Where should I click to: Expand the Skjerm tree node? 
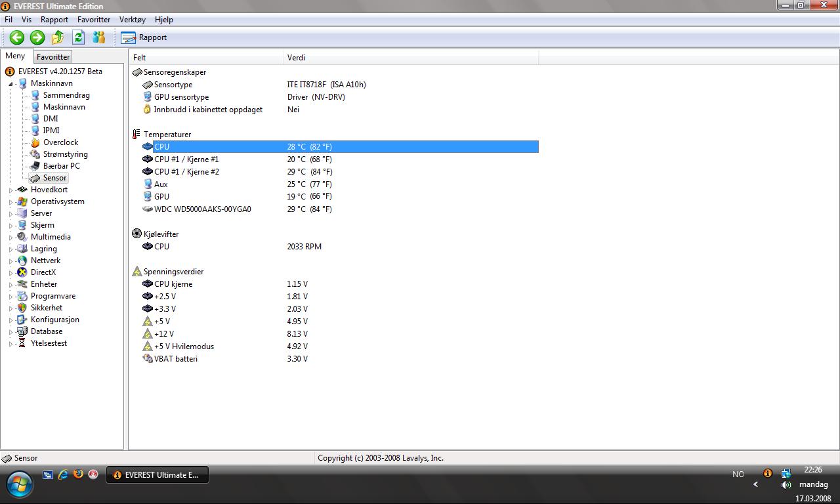10,225
